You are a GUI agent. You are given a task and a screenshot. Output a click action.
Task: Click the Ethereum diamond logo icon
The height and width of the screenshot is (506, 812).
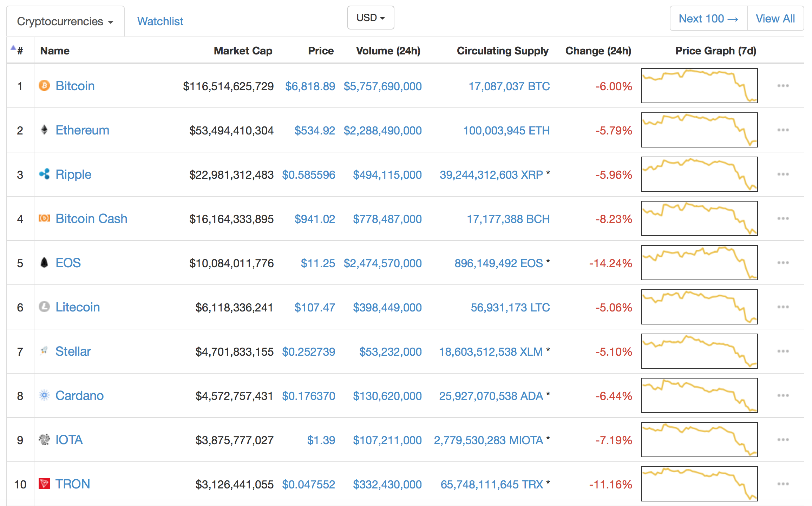(x=44, y=130)
